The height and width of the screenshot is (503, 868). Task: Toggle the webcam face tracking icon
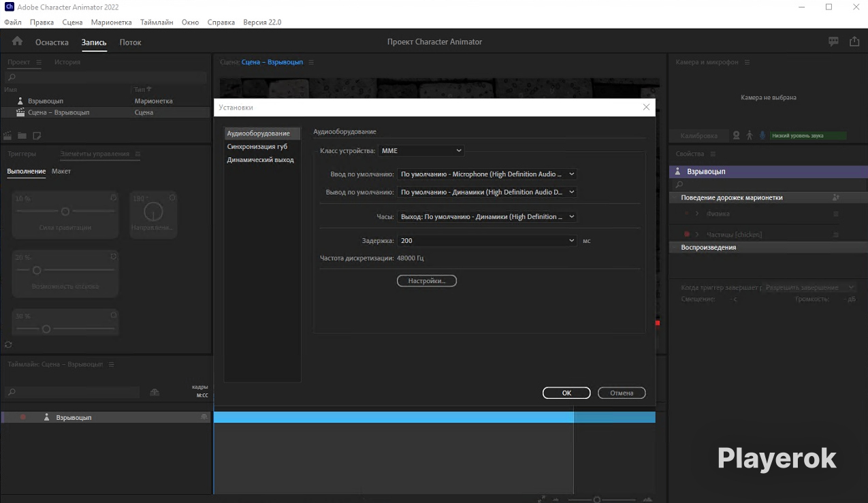click(x=736, y=135)
